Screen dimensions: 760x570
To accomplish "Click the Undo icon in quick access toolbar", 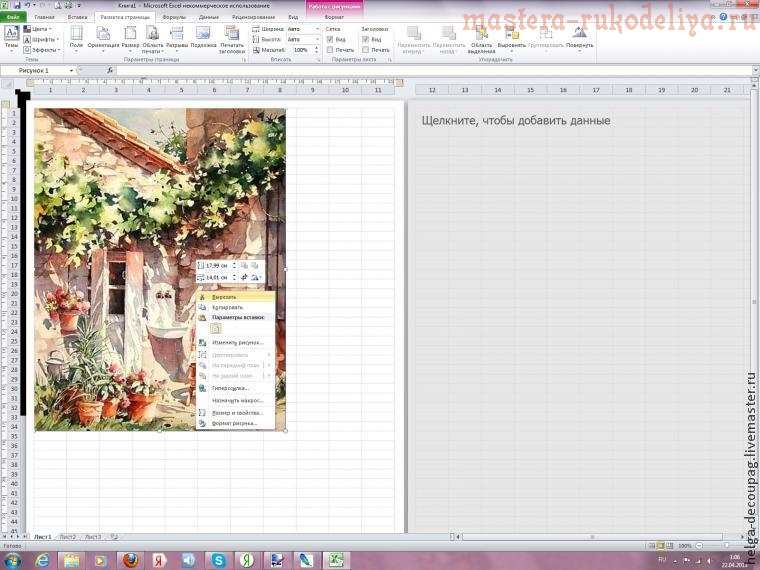I will (28, 5).
